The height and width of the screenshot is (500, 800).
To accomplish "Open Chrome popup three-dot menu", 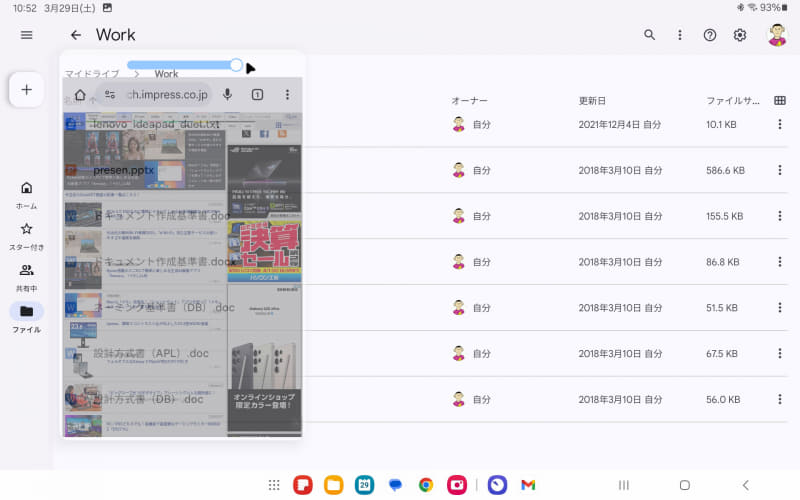I will [x=287, y=95].
